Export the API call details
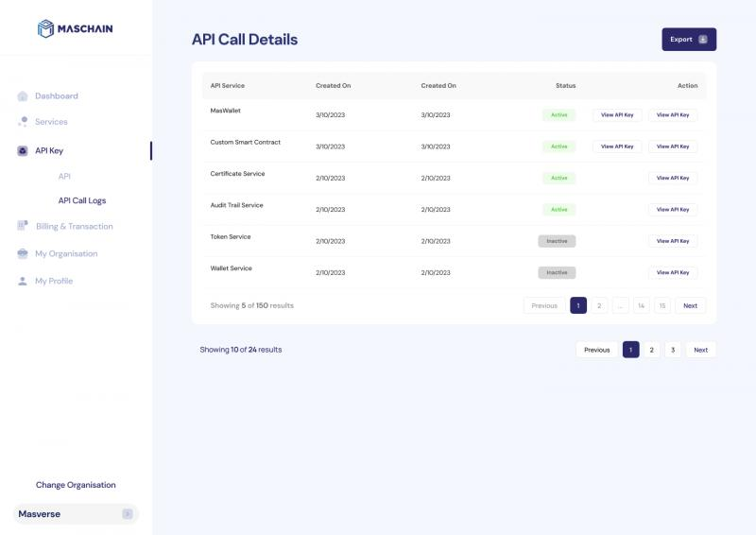This screenshot has width=756, height=535. [x=688, y=40]
